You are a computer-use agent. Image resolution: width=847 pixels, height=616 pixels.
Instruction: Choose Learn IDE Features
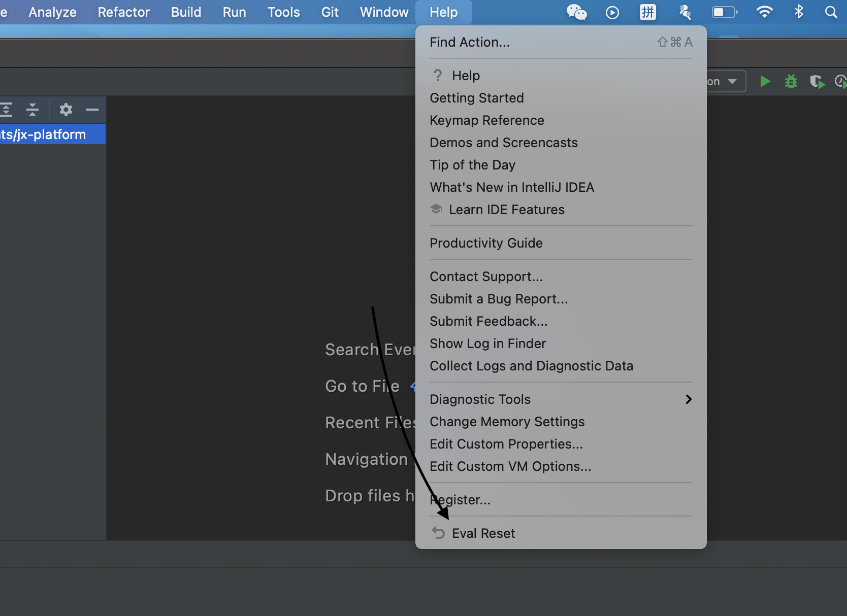click(x=561, y=210)
